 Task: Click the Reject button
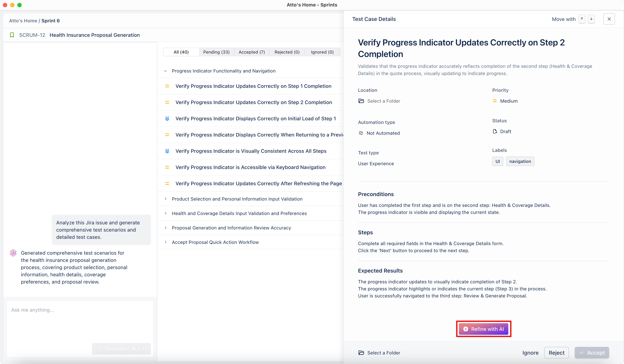coord(556,353)
